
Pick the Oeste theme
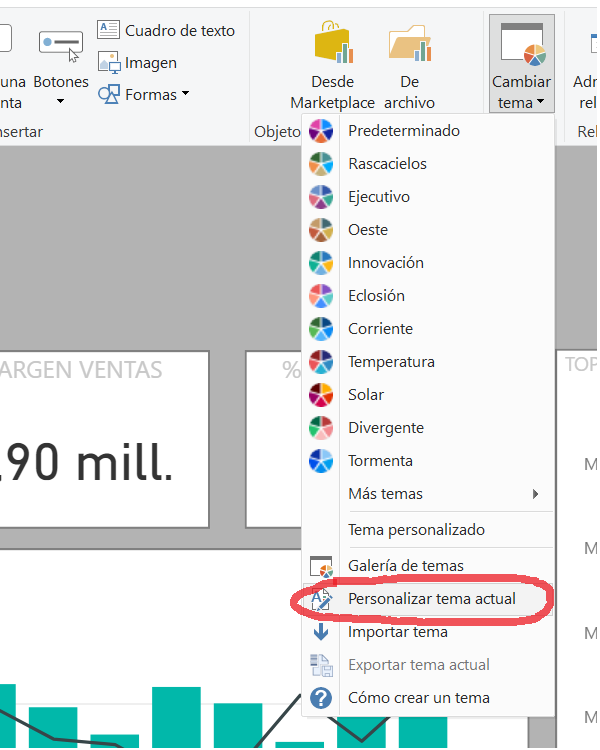tap(428, 230)
